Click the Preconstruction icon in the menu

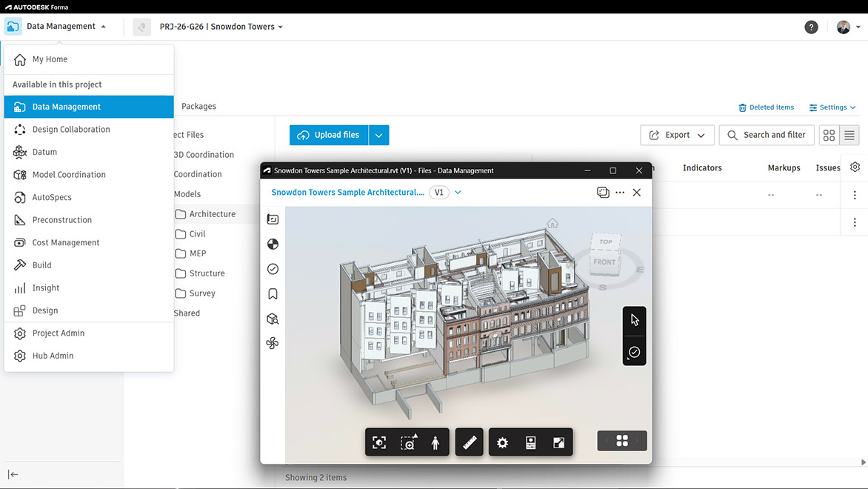pyautogui.click(x=20, y=220)
